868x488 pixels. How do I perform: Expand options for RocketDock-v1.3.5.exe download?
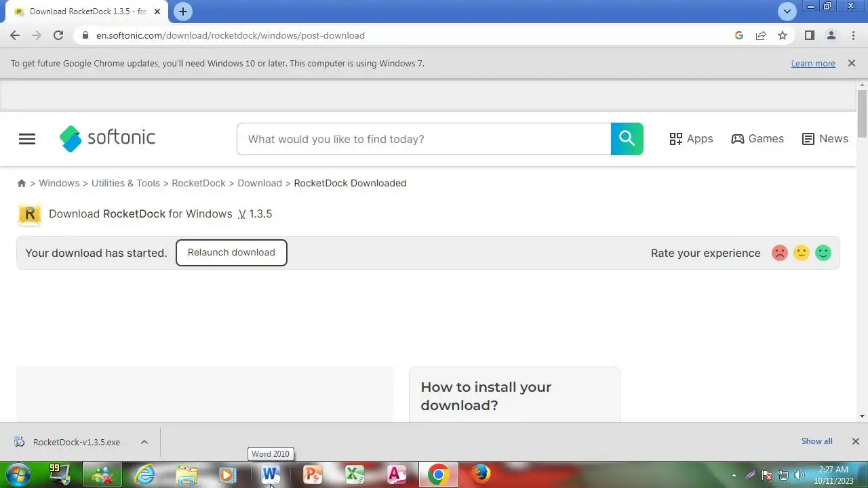(x=144, y=442)
